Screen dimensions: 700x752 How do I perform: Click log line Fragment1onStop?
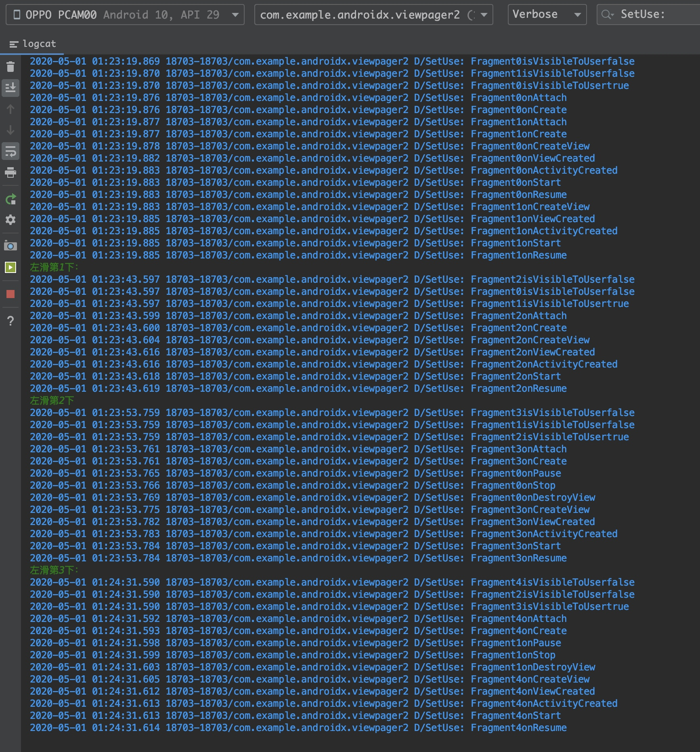pyautogui.click(x=292, y=655)
